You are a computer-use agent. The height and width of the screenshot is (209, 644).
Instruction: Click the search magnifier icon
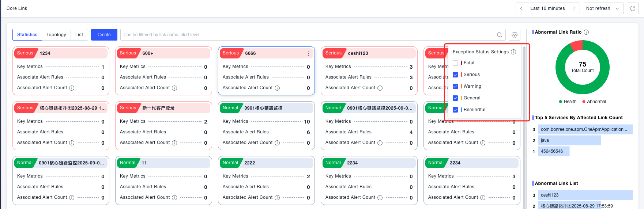click(499, 35)
